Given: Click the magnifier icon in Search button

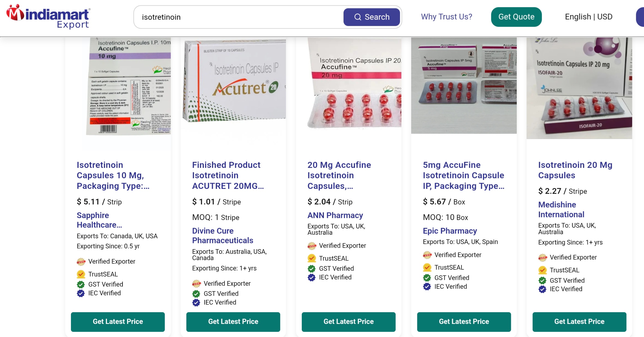Looking at the screenshot, I should 357,17.
